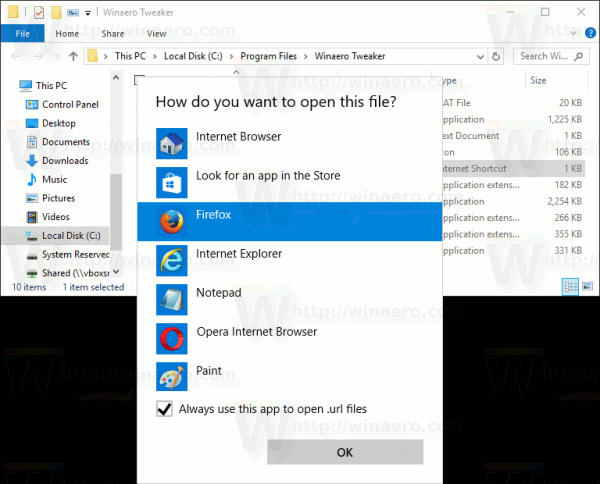This screenshot has height=484, width=600.
Task: Toggle the select-all checkbox in file list header
Action: pos(139,80)
